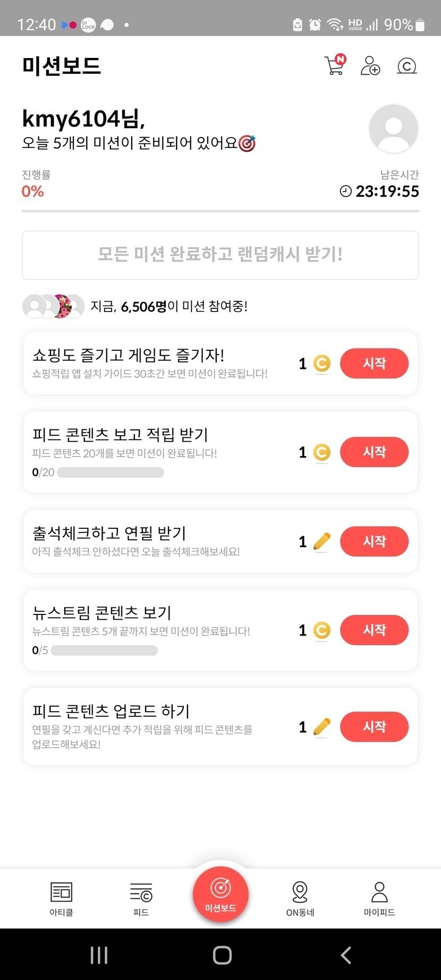
Task: Click the 0/5 newstream progress bar
Action: point(104,650)
